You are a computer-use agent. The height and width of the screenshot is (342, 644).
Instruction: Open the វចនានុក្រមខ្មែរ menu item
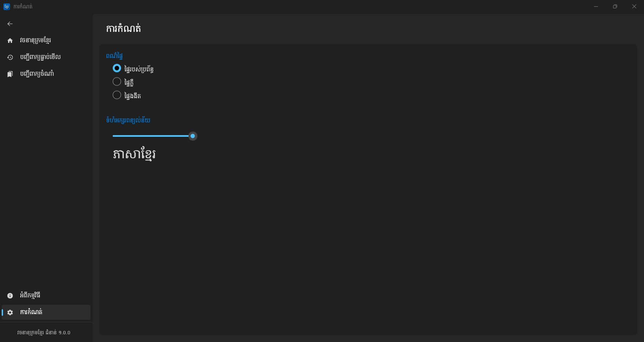(x=36, y=41)
